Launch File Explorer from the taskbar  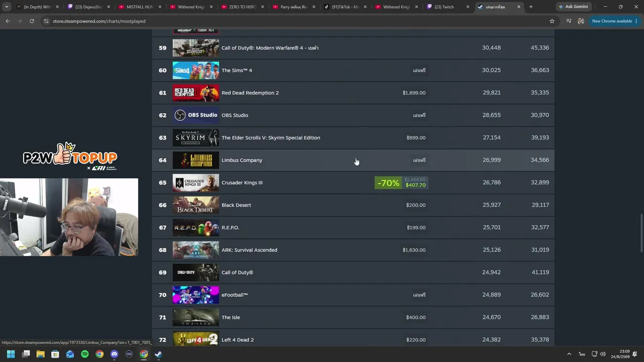[40, 354]
